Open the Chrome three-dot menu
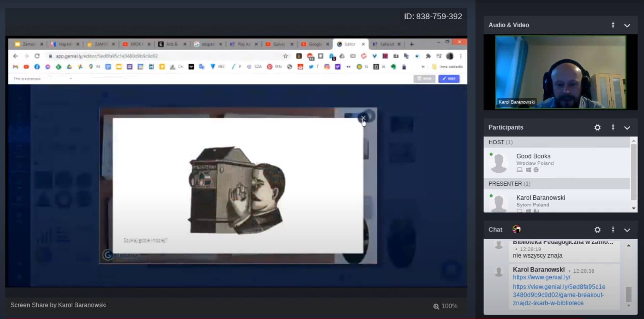The height and width of the screenshot is (319, 644). coord(461,56)
